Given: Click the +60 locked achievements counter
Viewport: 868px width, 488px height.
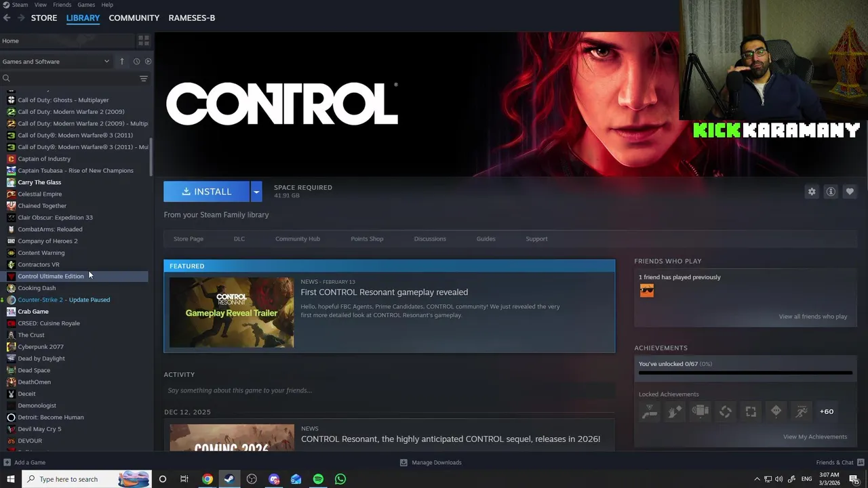Looking at the screenshot, I should (x=827, y=411).
